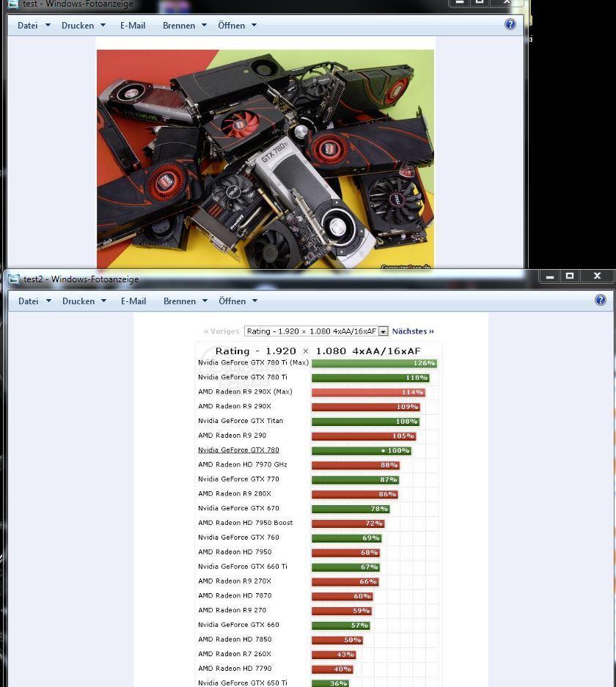
Task: Click the 114% R9 290X (Max) bar
Action: [x=368, y=392]
